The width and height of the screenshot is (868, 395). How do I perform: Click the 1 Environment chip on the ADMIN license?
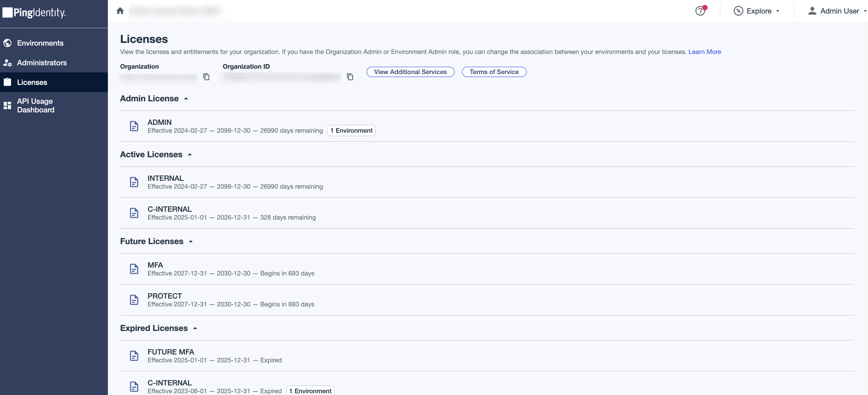pos(351,131)
